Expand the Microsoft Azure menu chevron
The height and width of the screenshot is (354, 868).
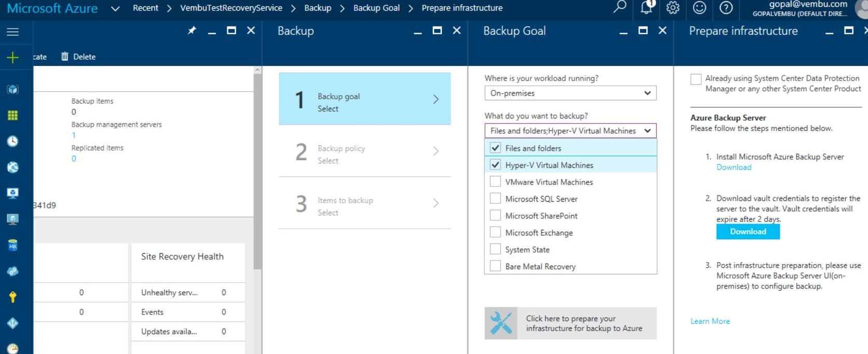115,8
